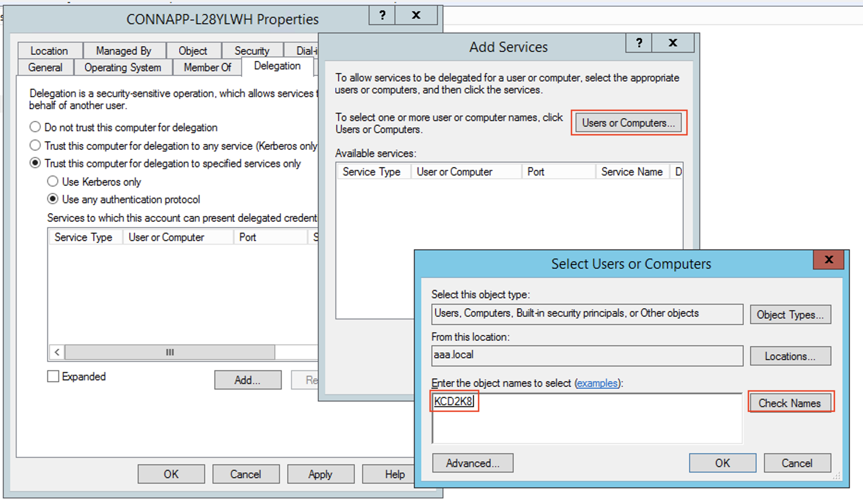Image resolution: width=863 pixels, height=504 pixels.
Task: Sort Available services by User or Computer
Action: [x=467, y=172]
